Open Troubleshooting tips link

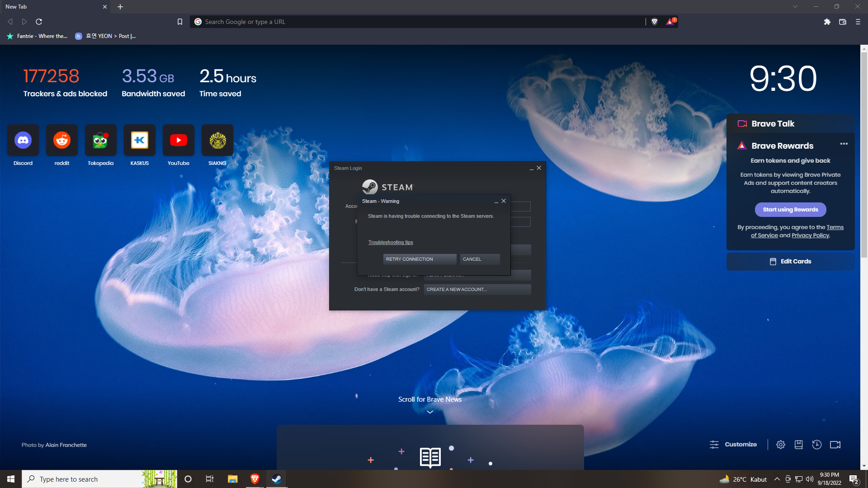click(391, 243)
